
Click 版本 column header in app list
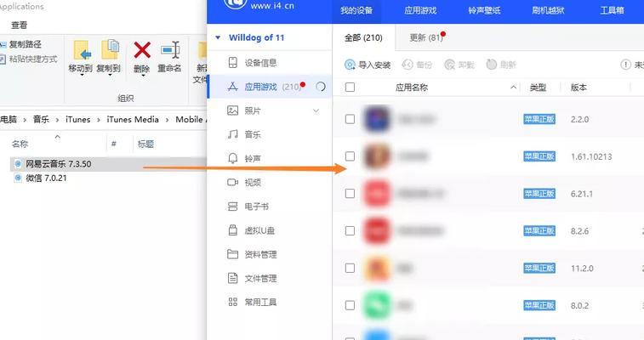coord(578,88)
